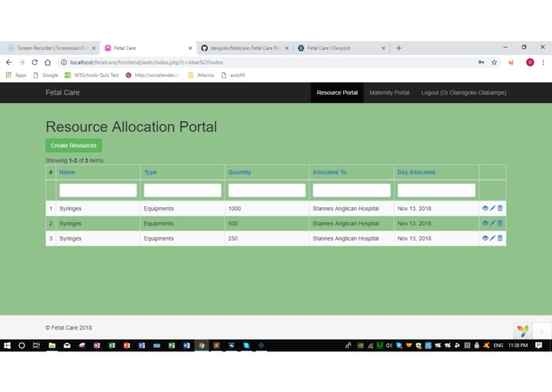This screenshot has height=392, width=552.
Task: Sort the table by Quantity
Action: [240, 172]
